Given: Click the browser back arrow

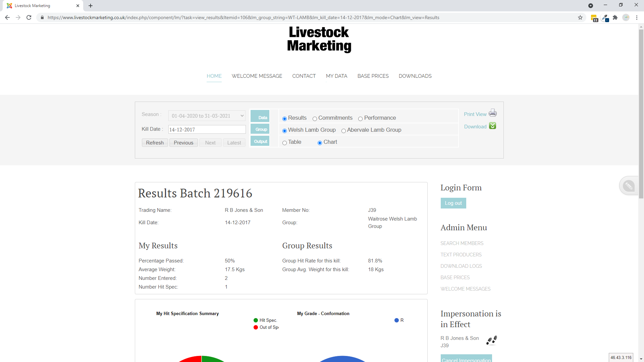Looking at the screenshot, I should [7, 18].
